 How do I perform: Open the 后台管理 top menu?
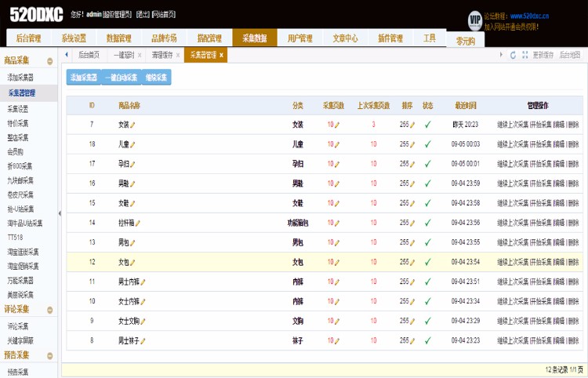(28, 38)
